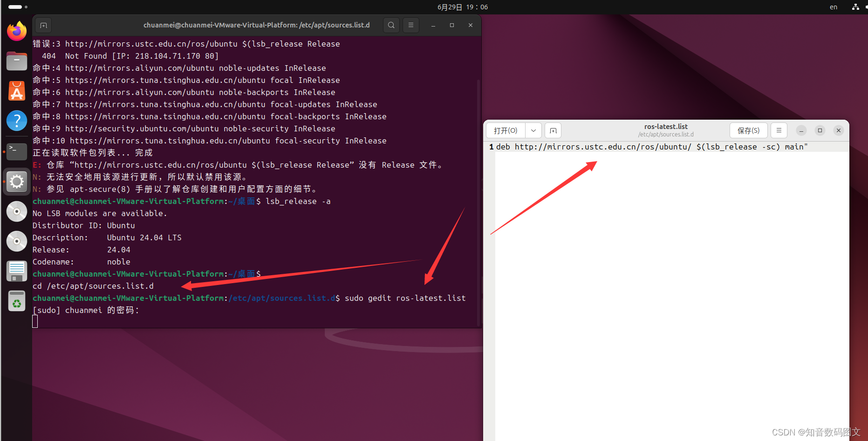Image resolution: width=868 pixels, height=441 pixels.
Task: Click the 打开(O) open button in gedit
Action: click(x=506, y=130)
